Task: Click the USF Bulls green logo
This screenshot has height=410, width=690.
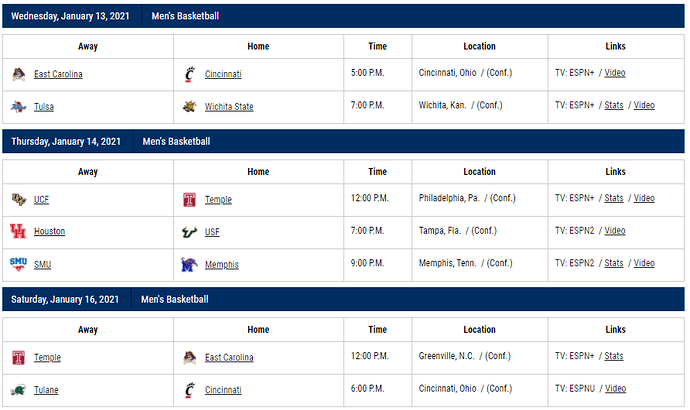Action: click(x=189, y=232)
